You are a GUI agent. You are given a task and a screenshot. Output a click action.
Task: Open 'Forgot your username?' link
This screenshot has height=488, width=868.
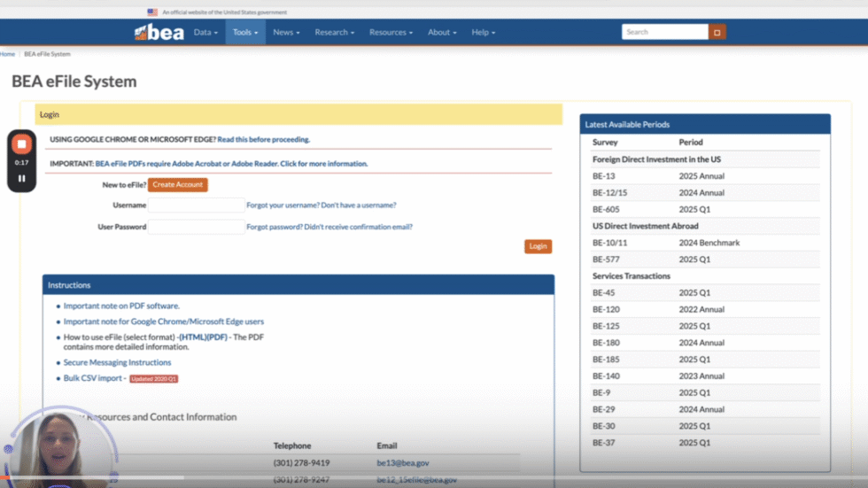coord(282,205)
